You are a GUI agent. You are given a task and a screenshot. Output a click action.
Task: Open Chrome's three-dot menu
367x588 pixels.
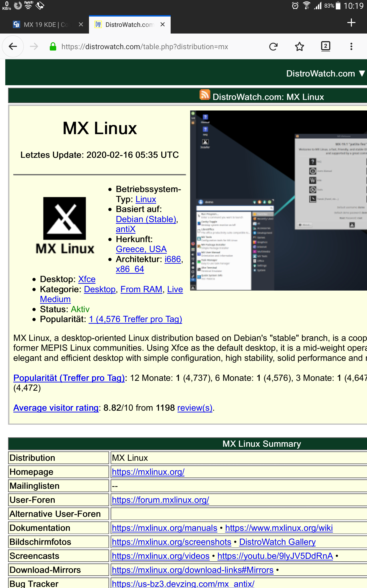point(351,46)
